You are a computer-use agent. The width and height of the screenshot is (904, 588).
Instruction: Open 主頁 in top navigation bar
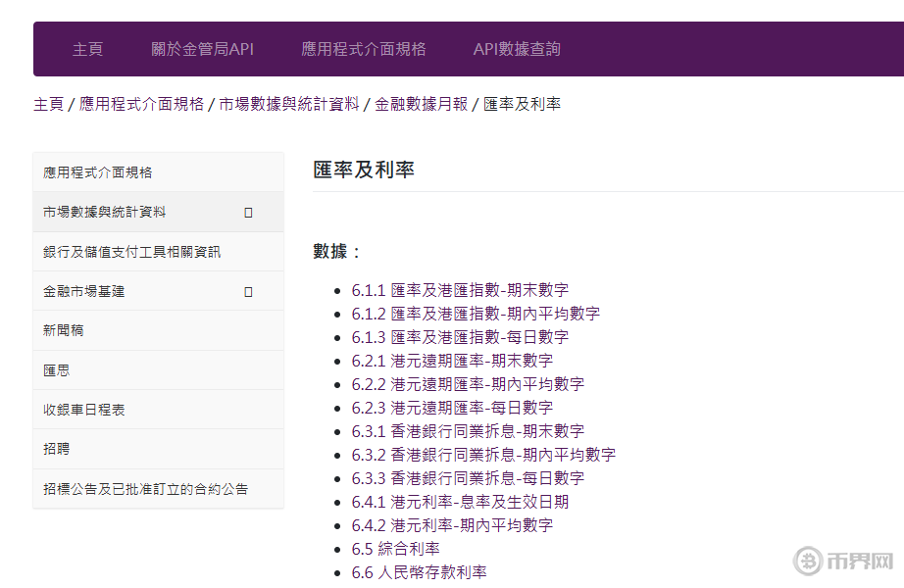[x=87, y=49]
